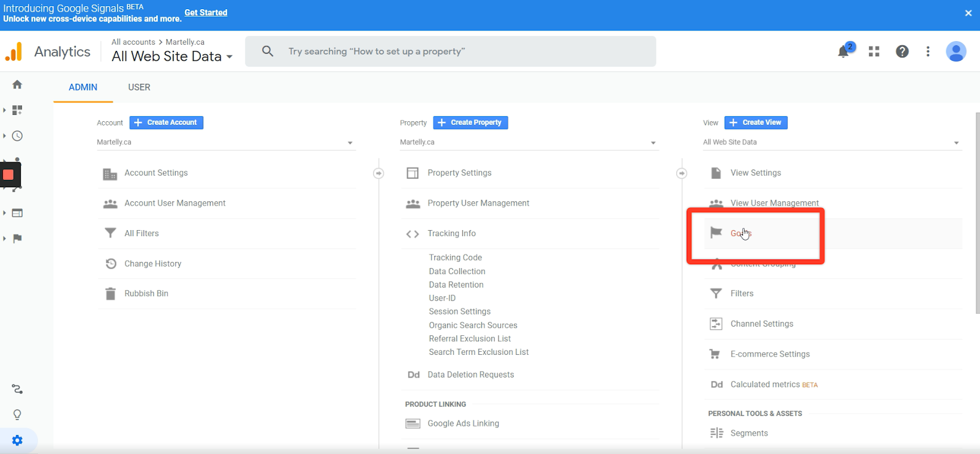The height and width of the screenshot is (454, 980).
Task: Open Organic Search Sources
Action: click(x=473, y=325)
